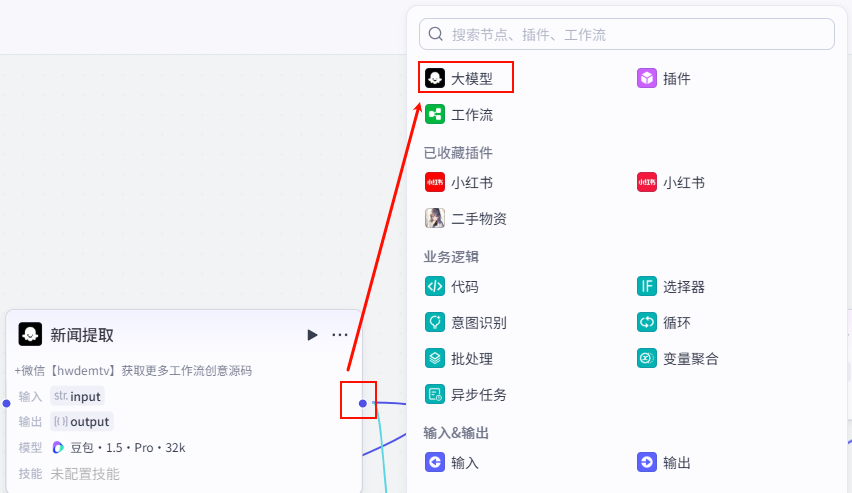Click the right 小红书 plugin icon

pyautogui.click(x=647, y=182)
